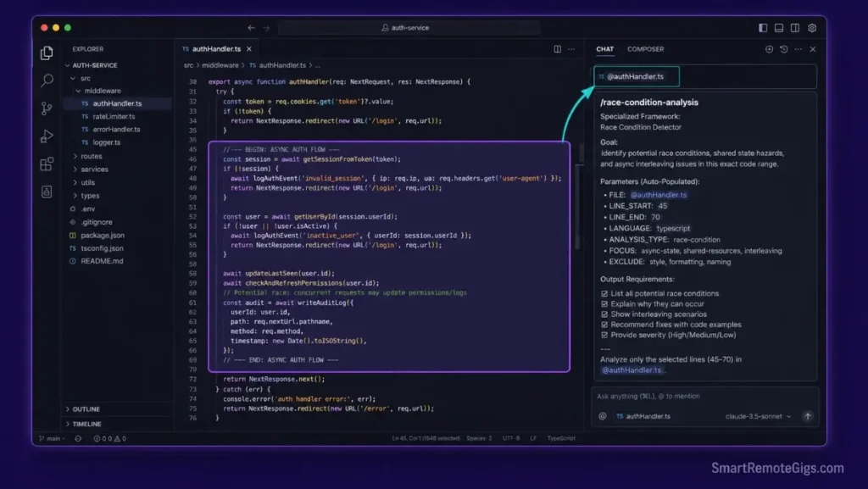Open the claude-3.5-sonnet model dropdown

point(758,416)
